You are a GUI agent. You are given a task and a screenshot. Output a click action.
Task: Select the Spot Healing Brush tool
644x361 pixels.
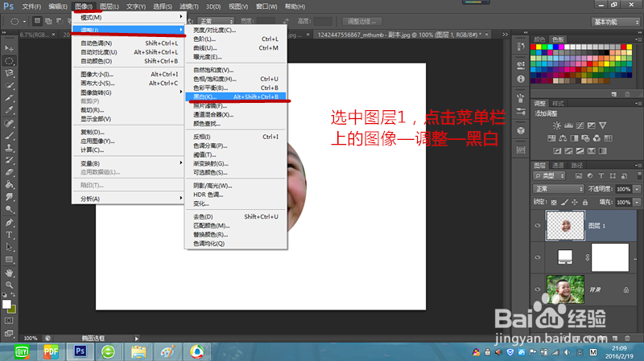click(x=9, y=123)
